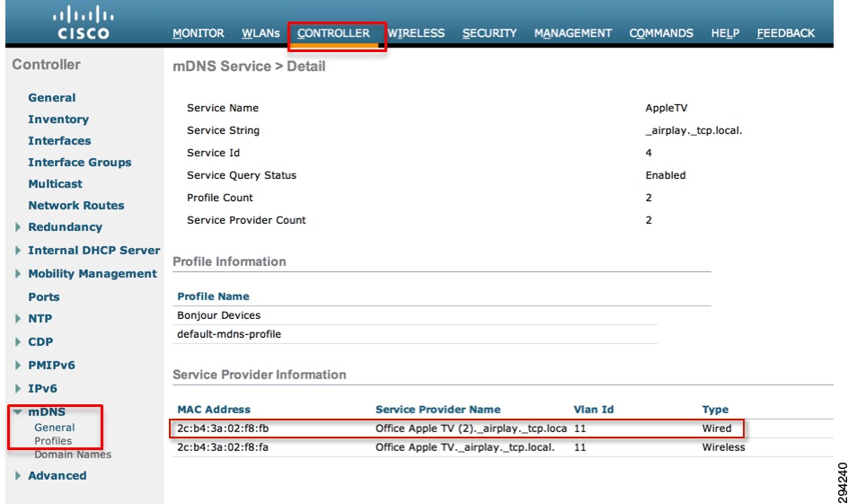Expand the Mobility Management menu
The image size is (848, 504).
point(18,274)
